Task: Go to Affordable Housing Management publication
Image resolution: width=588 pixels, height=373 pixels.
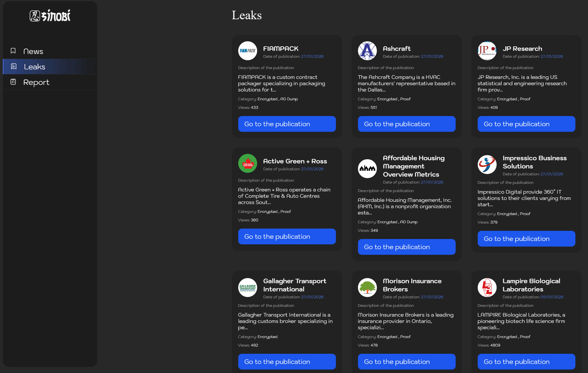Action: [x=407, y=247]
